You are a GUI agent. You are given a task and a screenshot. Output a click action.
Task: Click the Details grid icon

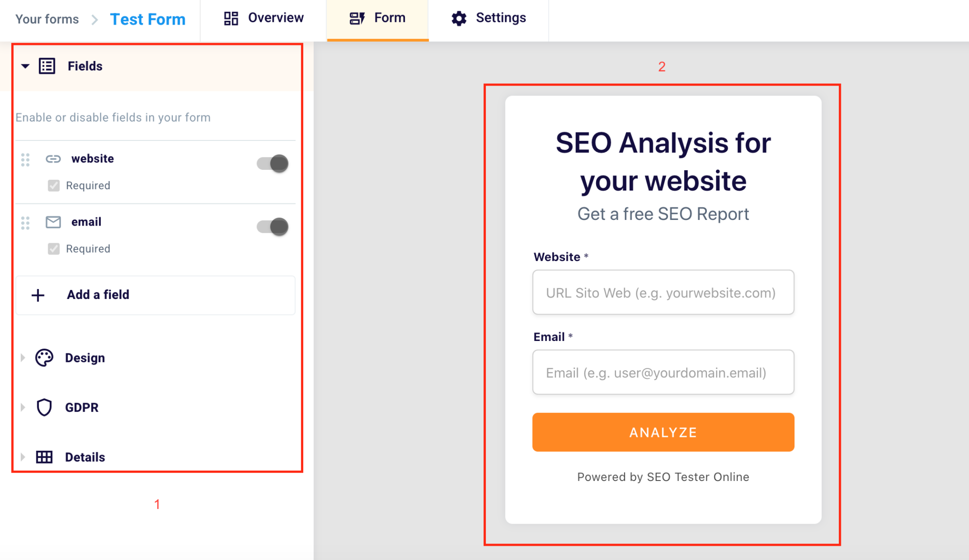[x=44, y=457]
